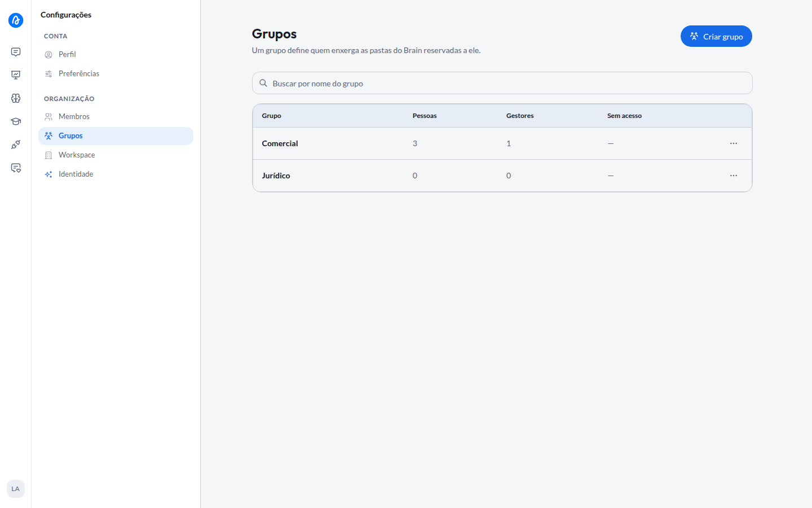Click the Grupos page heading
Image resolution: width=812 pixels, height=508 pixels.
274,34
